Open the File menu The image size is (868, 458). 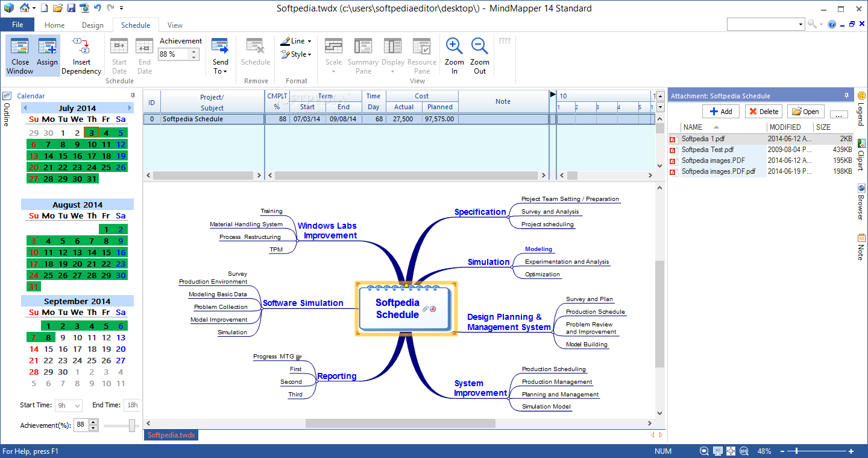click(17, 25)
